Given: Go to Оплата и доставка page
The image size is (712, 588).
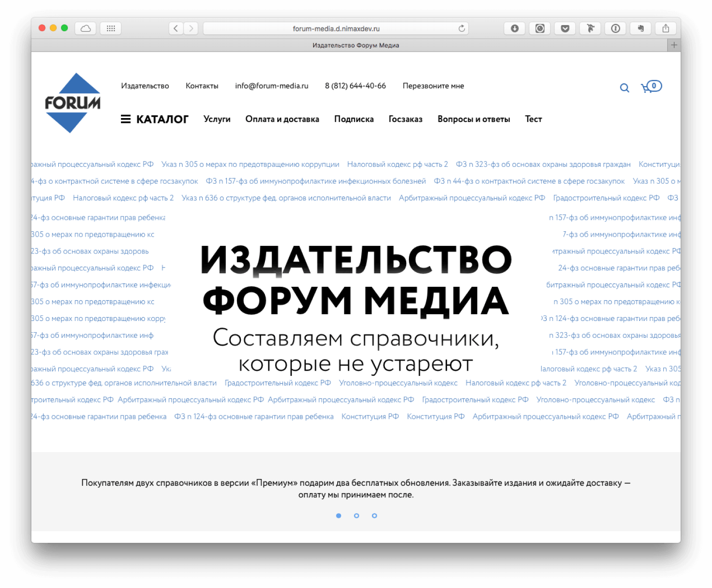Looking at the screenshot, I should 282,119.
